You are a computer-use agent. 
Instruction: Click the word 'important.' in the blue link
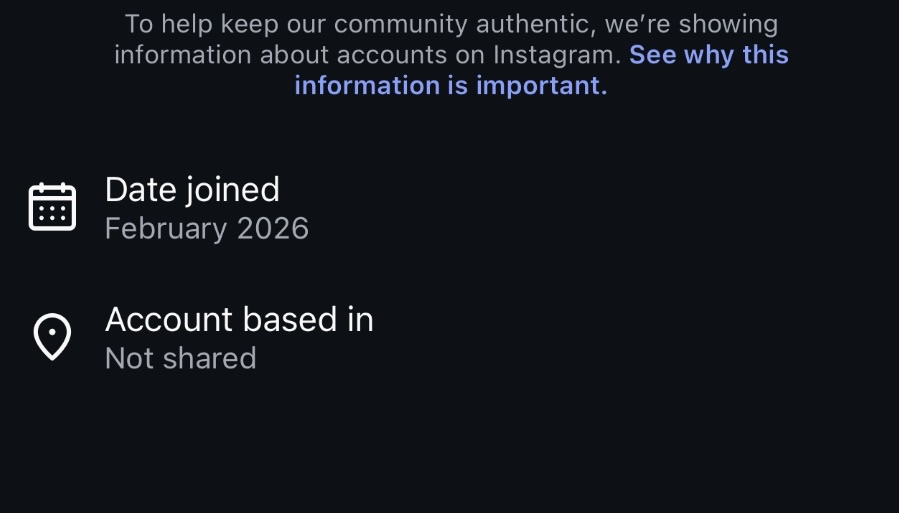tap(542, 85)
